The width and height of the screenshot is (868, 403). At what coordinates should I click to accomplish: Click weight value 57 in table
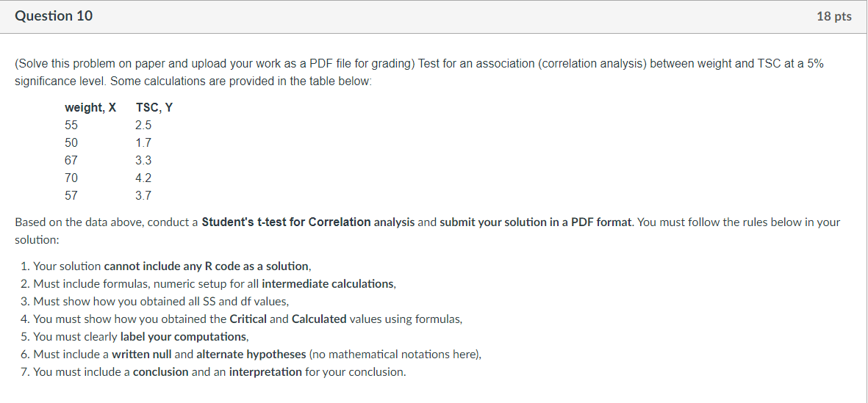point(71,196)
